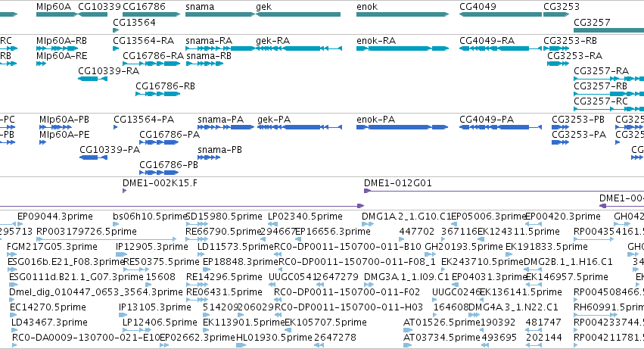This screenshot has height=349, width=644.
Task: Click protein CG4049-PA
Action: [487, 120]
